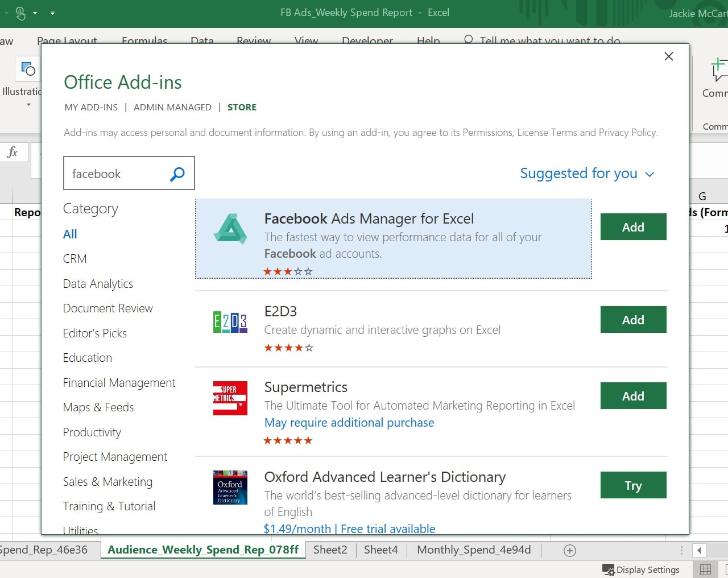Screen dimensions: 728x578
Task: Add Facebook Ads Manager for Excel
Action: (633, 227)
